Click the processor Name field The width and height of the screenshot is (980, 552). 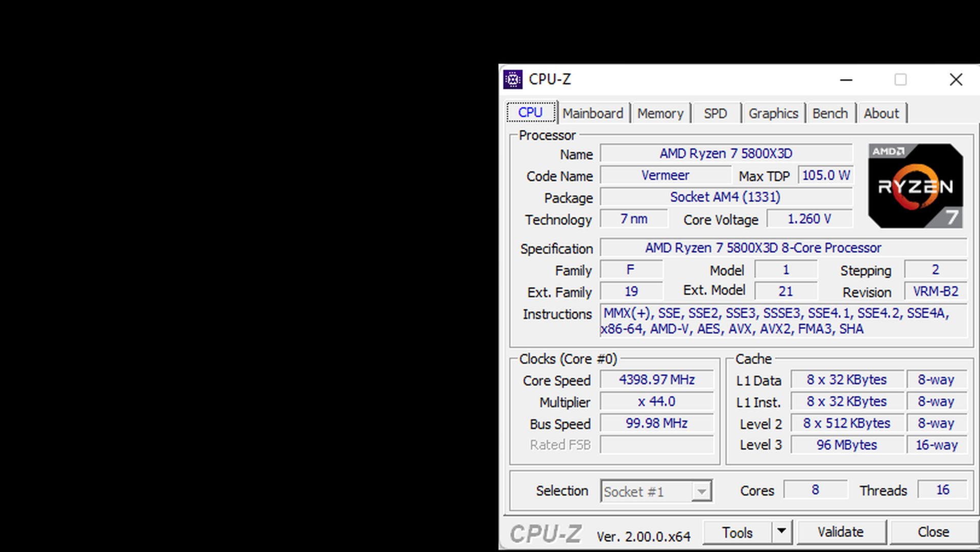(726, 153)
